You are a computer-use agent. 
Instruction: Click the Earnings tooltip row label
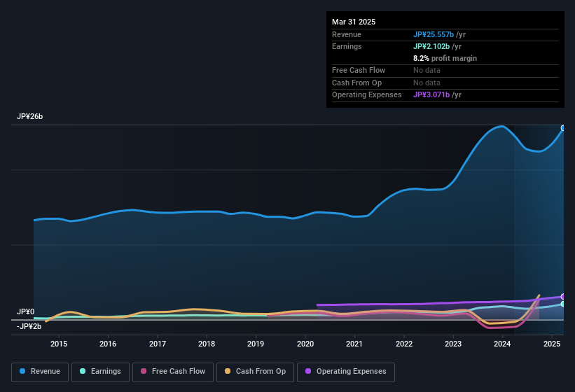(347, 46)
